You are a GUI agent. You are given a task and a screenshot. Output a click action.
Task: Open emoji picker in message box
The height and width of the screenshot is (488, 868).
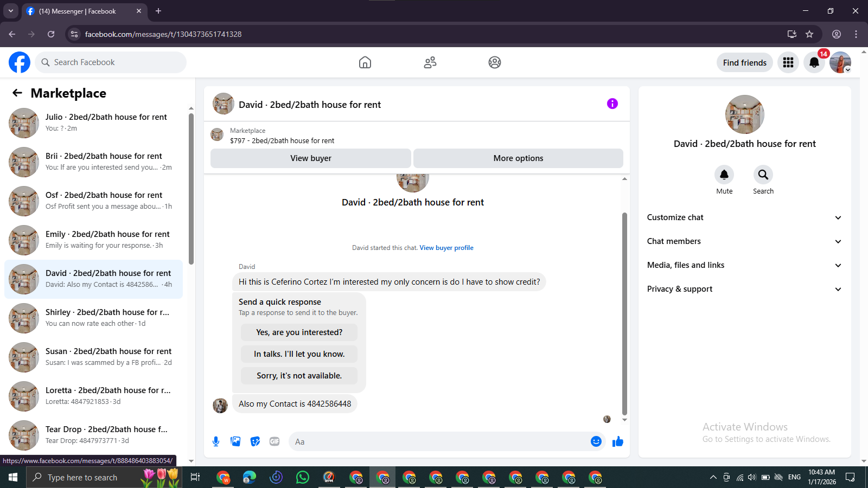(x=596, y=441)
